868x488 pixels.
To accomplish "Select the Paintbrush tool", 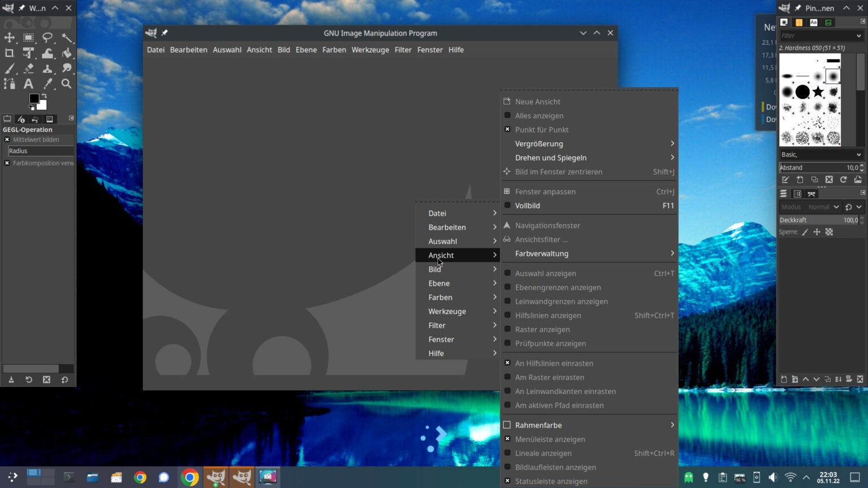I will click(10, 68).
